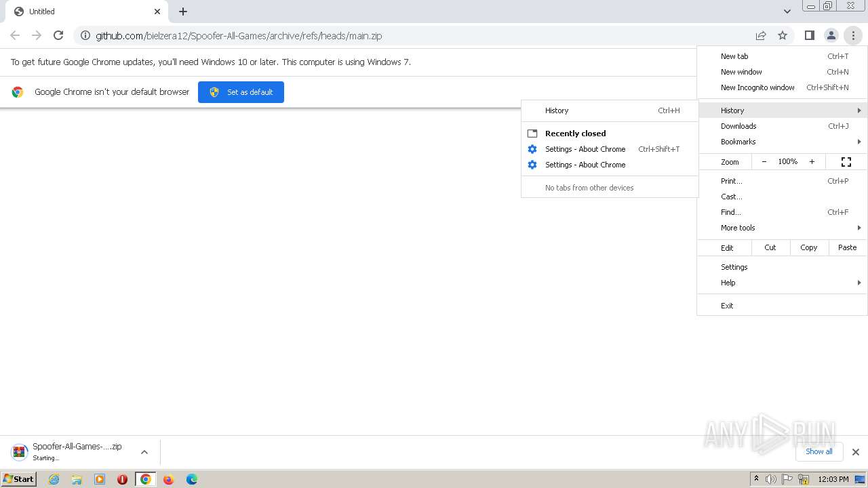Click Copy in Edit row

tap(808, 247)
